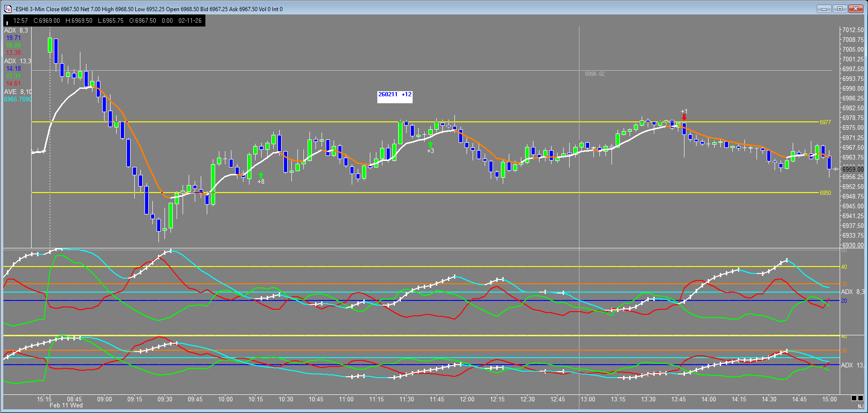Click the green +8 buy arrow marker
This screenshot has height=413, width=868.
[261, 175]
